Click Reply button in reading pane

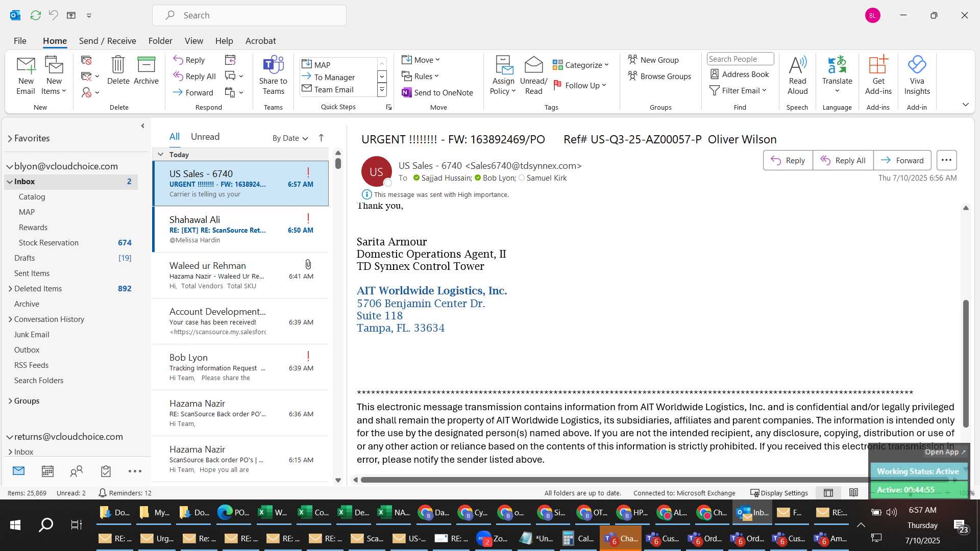point(788,160)
